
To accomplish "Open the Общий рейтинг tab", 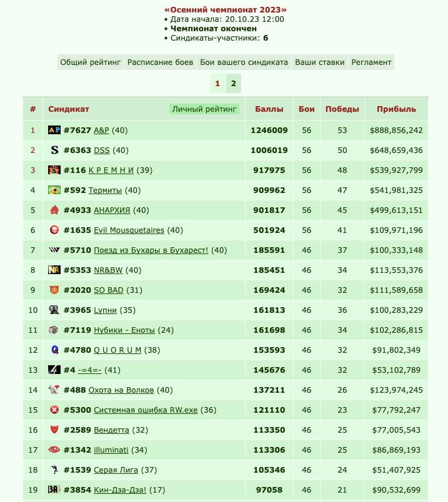I will pyautogui.click(x=91, y=62).
